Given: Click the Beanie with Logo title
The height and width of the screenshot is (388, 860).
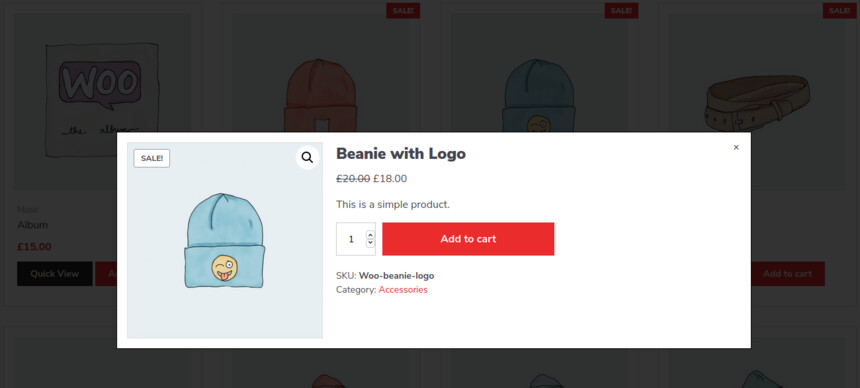Looking at the screenshot, I should pyautogui.click(x=400, y=154).
